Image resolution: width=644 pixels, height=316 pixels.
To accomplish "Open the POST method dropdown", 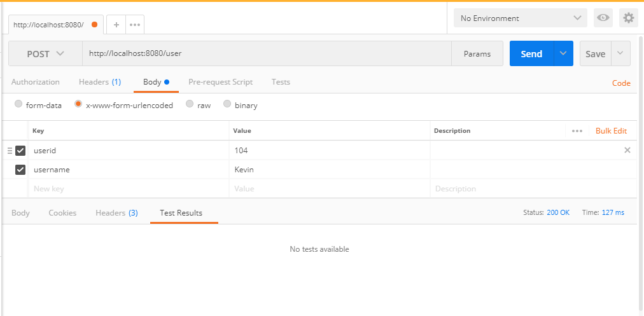I will [x=46, y=54].
